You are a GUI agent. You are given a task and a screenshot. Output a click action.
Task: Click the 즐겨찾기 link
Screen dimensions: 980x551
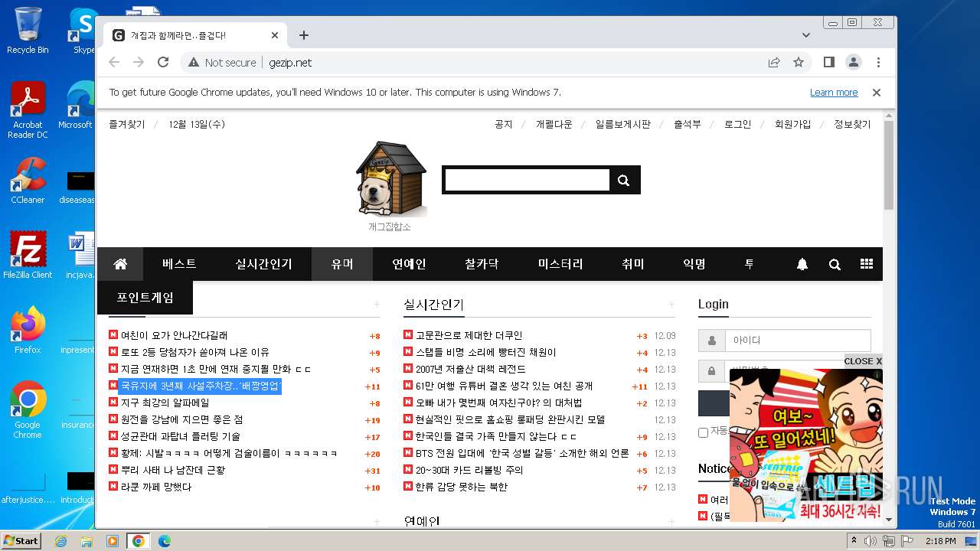pos(127,124)
